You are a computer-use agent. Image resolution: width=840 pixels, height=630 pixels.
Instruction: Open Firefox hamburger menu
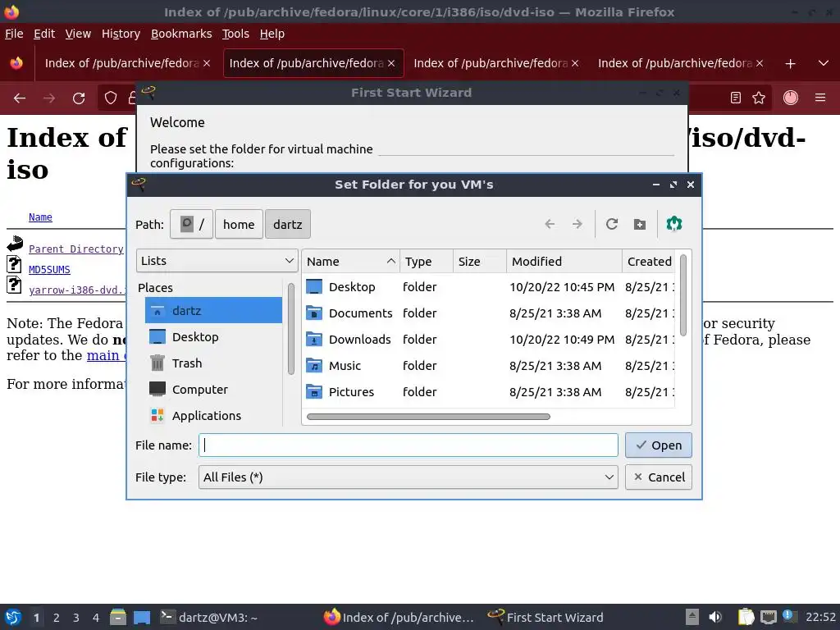point(820,98)
